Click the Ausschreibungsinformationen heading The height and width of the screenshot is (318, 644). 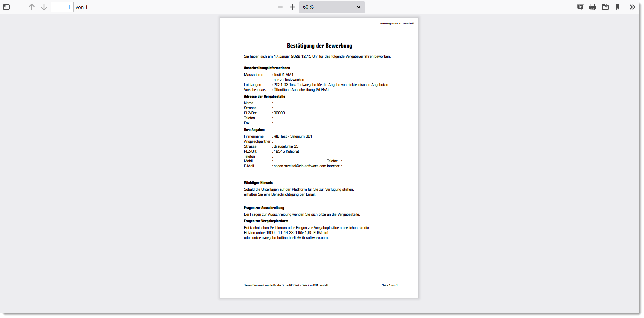coord(267,68)
